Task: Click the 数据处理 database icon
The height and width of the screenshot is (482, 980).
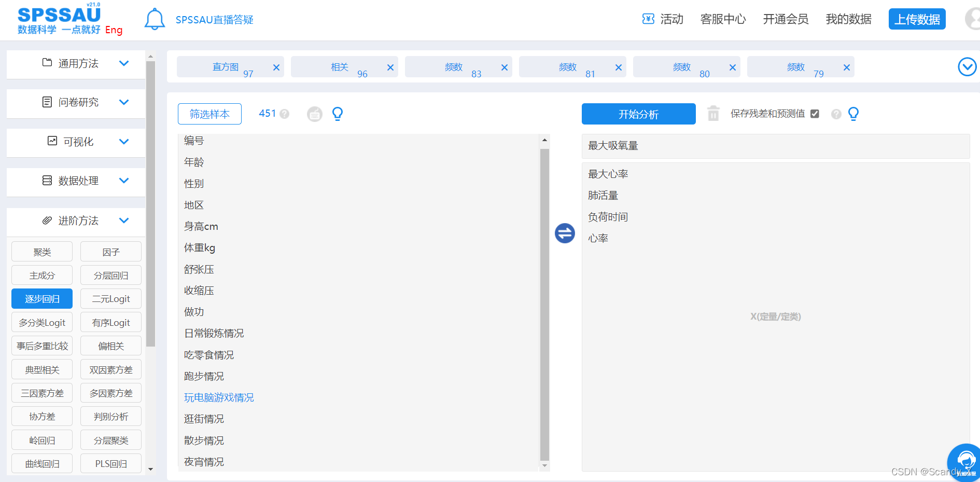Action: click(47, 180)
